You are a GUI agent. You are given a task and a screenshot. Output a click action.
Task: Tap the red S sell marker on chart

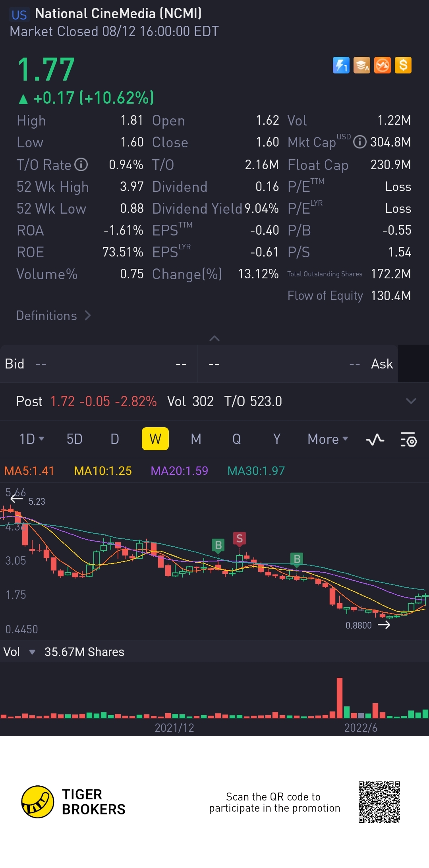click(239, 538)
